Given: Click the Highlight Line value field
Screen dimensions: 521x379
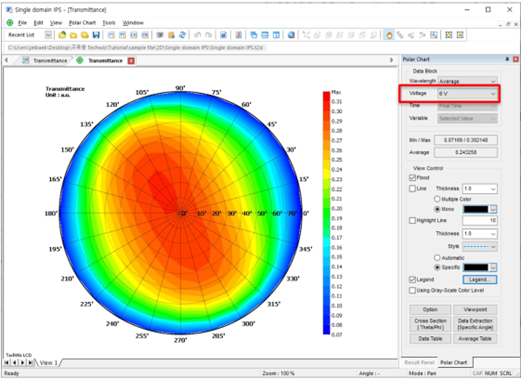Looking at the screenshot, I should pyautogui.click(x=480, y=220).
